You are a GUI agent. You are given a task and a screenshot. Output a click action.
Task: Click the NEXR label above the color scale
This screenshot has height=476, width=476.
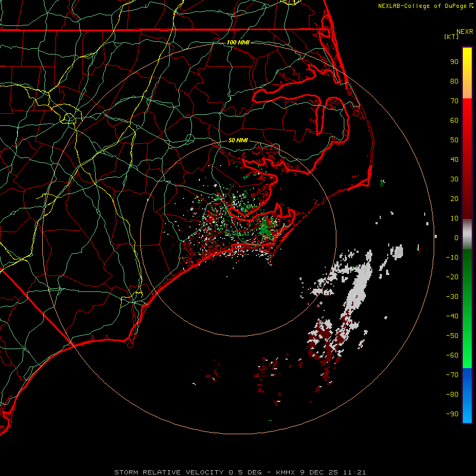465,32
